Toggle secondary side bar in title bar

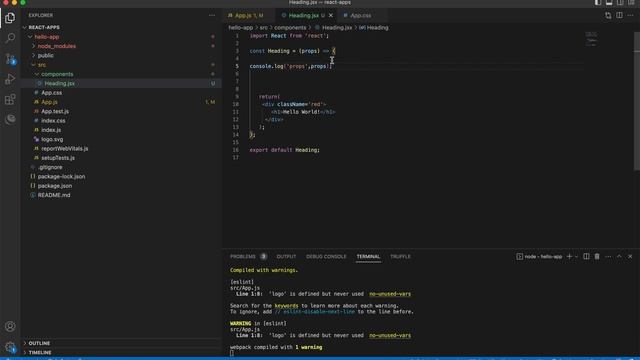[x=620, y=3]
